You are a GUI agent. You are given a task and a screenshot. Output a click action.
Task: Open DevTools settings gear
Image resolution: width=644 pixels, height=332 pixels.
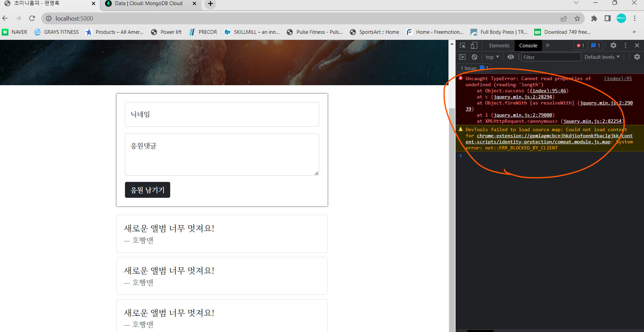point(613,46)
